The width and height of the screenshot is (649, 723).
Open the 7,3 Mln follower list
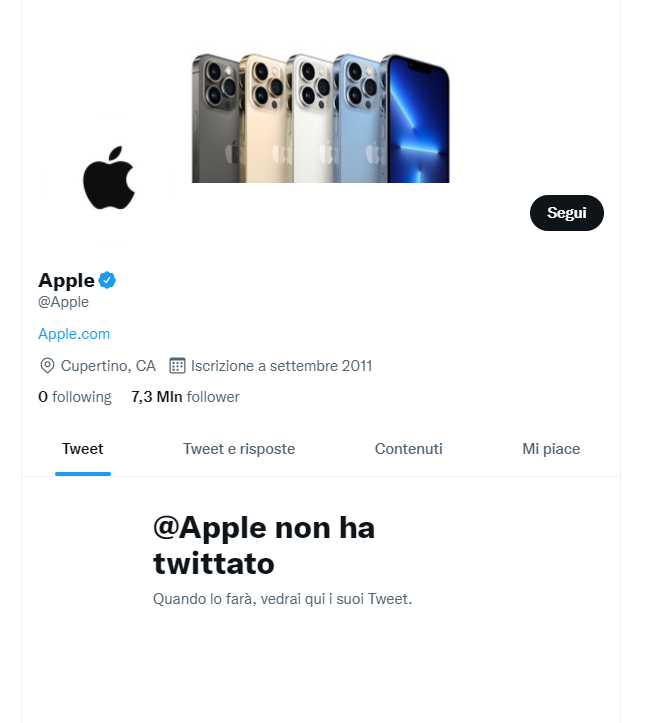click(x=185, y=397)
